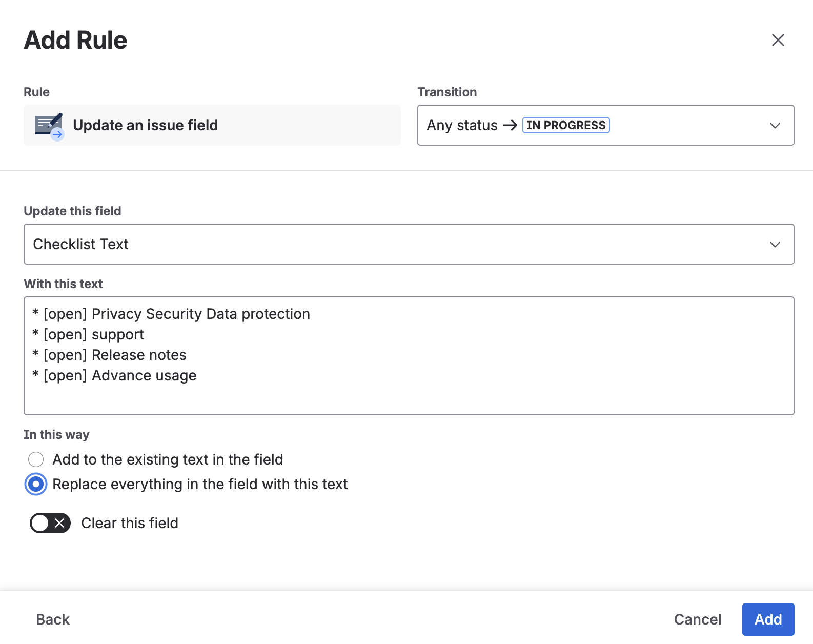Click the Clear this field label
813x644 pixels.
[130, 523]
